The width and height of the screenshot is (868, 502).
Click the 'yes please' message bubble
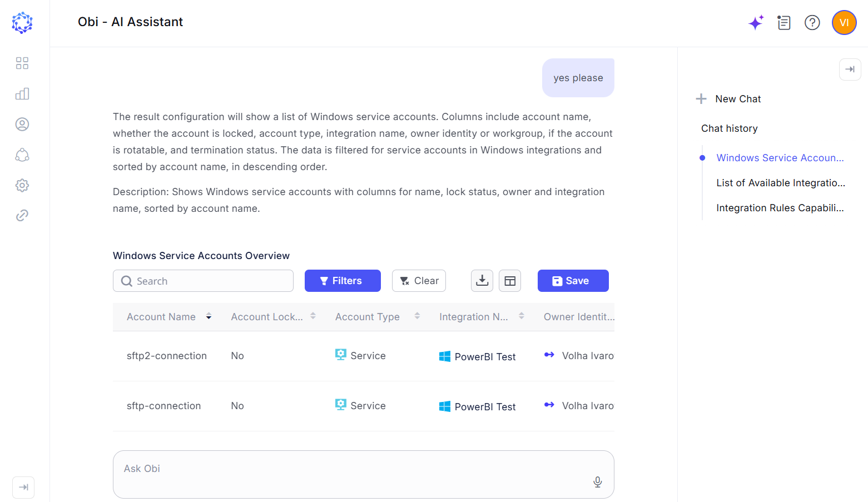(578, 78)
